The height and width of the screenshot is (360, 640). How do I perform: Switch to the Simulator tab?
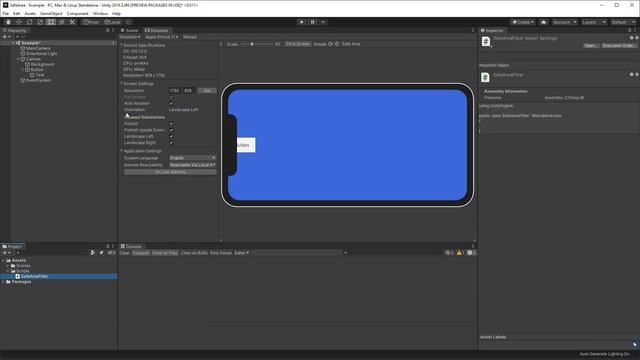tap(157, 31)
